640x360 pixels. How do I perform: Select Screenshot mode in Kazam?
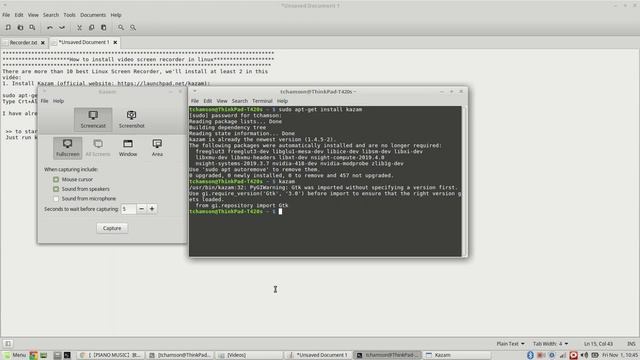[x=131, y=119]
